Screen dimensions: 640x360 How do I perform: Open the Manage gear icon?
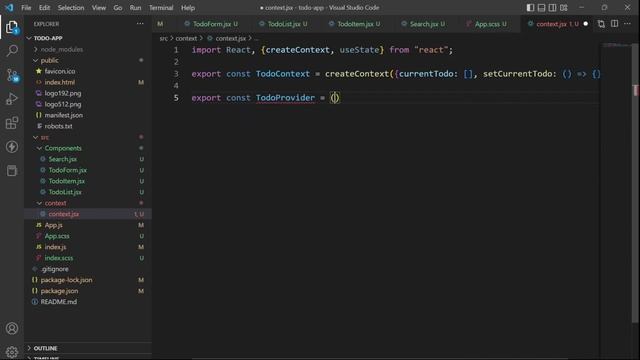(12, 351)
